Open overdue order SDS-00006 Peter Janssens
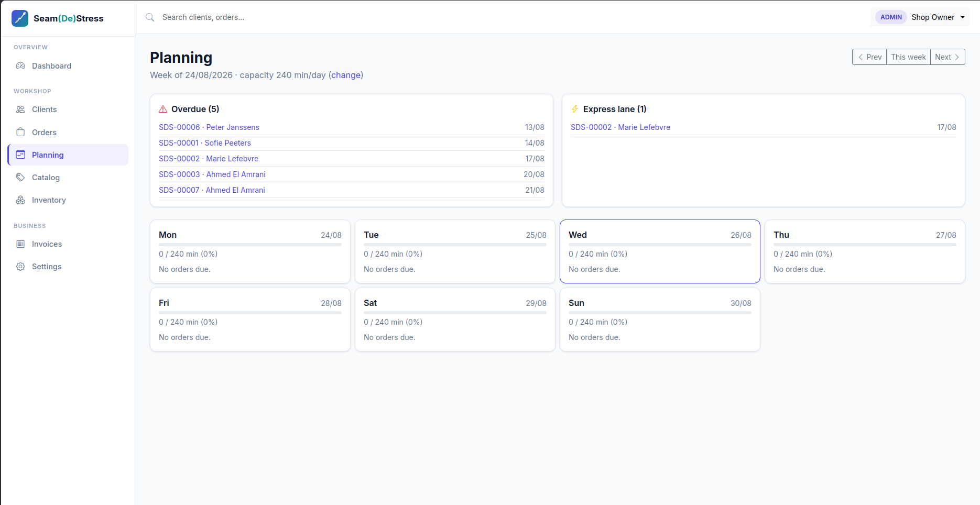 pyautogui.click(x=209, y=127)
